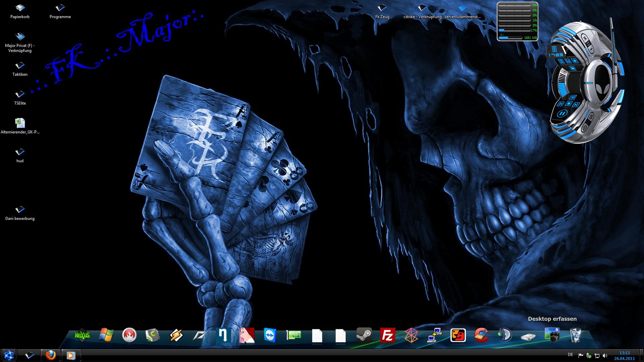Viewport: 644px width, 362px height.
Task: Click the taskbar clock showing 13:13
Action: coord(624,355)
